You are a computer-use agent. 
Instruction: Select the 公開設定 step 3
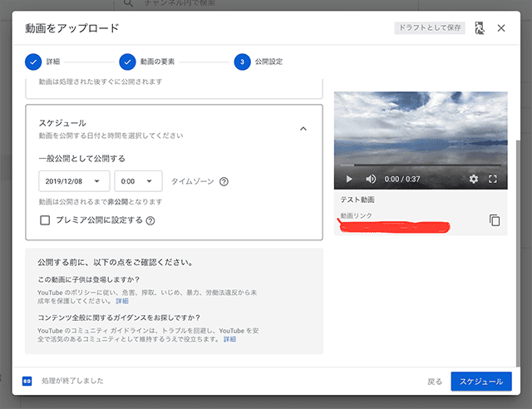pos(259,62)
